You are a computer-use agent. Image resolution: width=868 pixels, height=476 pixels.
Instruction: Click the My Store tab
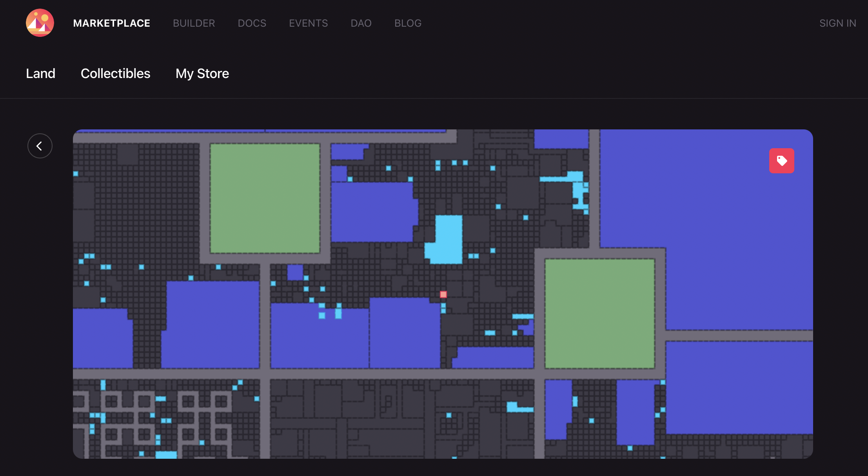click(x=202, y=73)
